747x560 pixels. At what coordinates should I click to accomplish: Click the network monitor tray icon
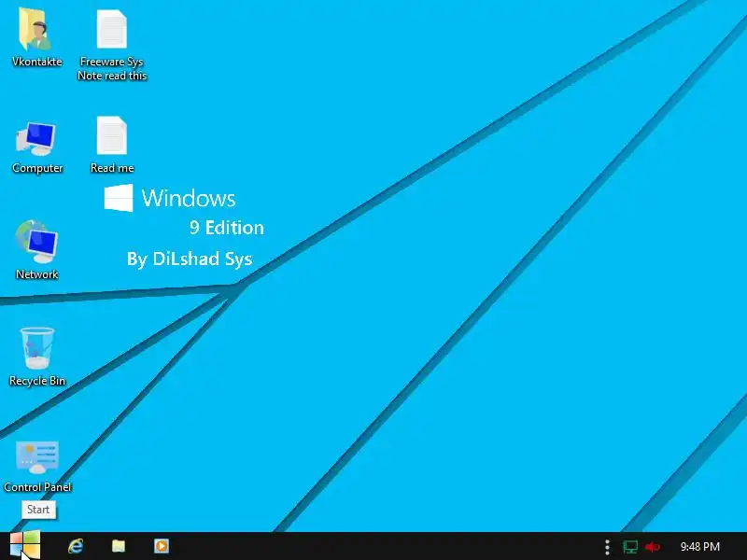tap(630, 547)
